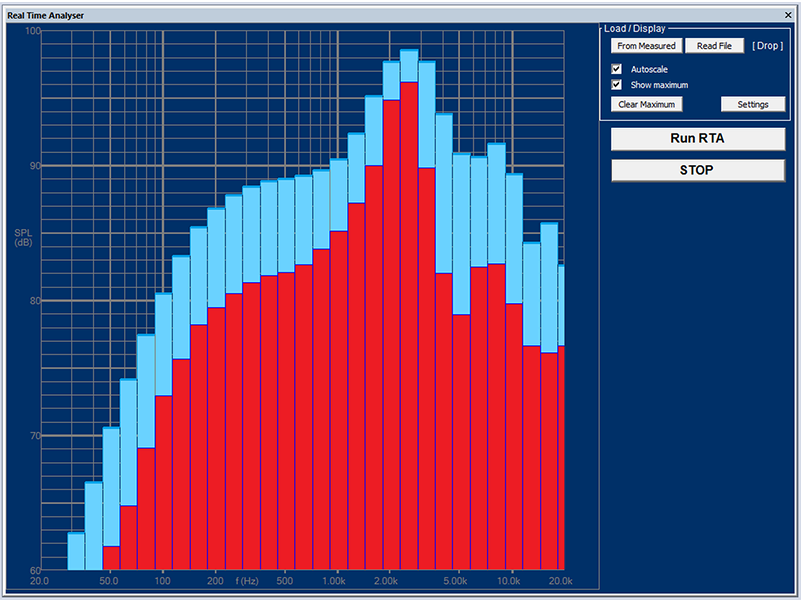This screenshot has height=602, width=801.
Task: Click the Real Time Analyser title text
Action: point(46,17)
